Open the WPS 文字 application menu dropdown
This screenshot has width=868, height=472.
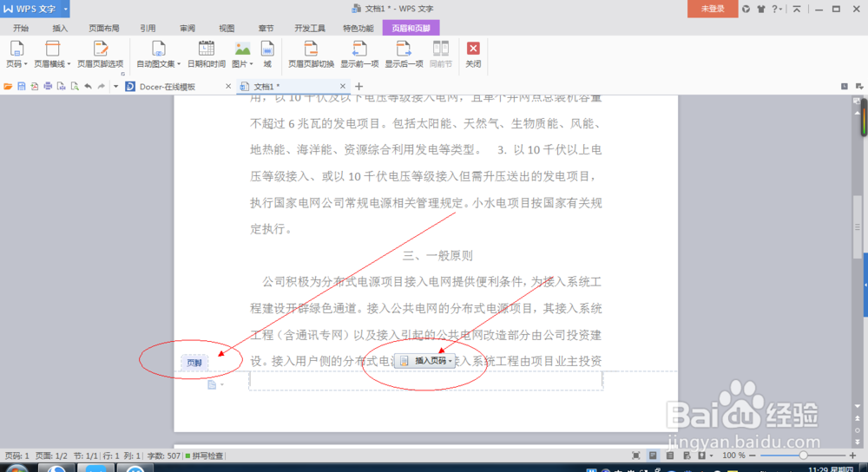65,9
